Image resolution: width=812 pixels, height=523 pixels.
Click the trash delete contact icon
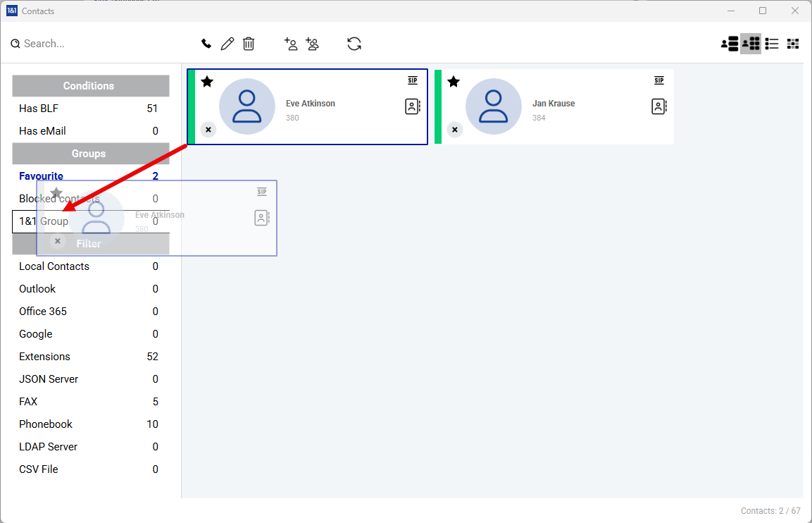coord(249,44)
